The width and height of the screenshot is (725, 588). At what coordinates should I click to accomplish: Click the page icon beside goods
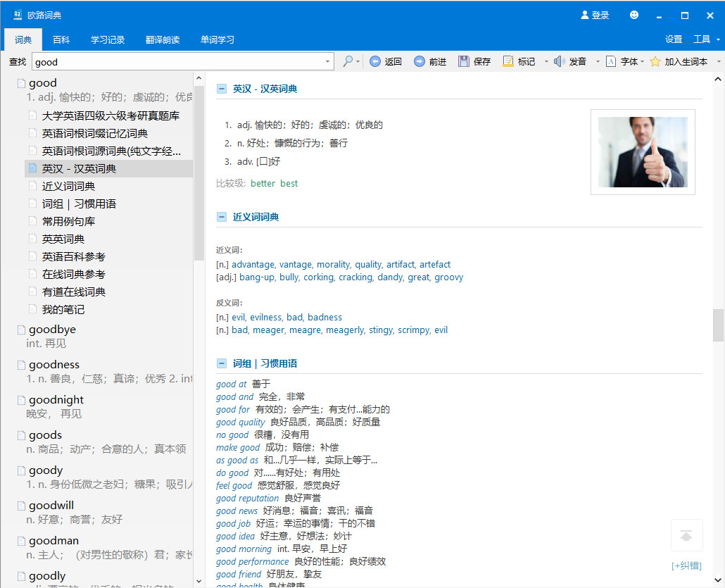click(21, 435)
